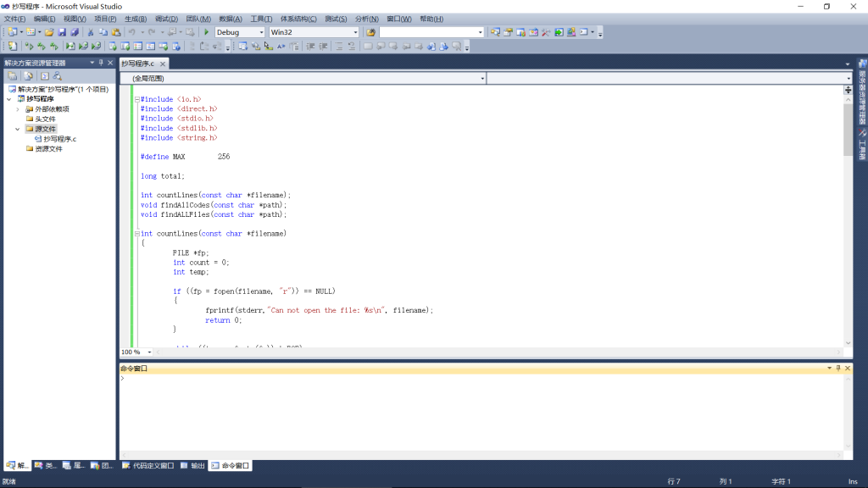Screen dimensions: 868x488
Task: Select the 解决方案"抄写程序" root node
Action: (63, 89)
